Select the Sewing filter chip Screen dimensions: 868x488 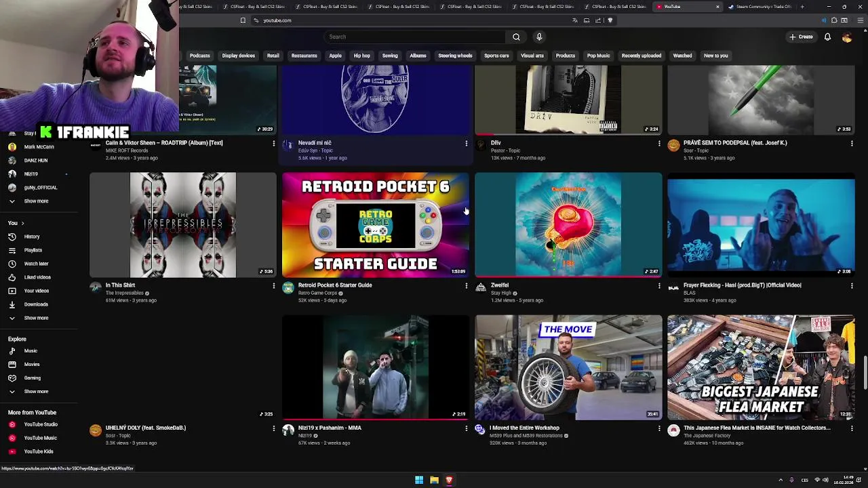[389, 56]
